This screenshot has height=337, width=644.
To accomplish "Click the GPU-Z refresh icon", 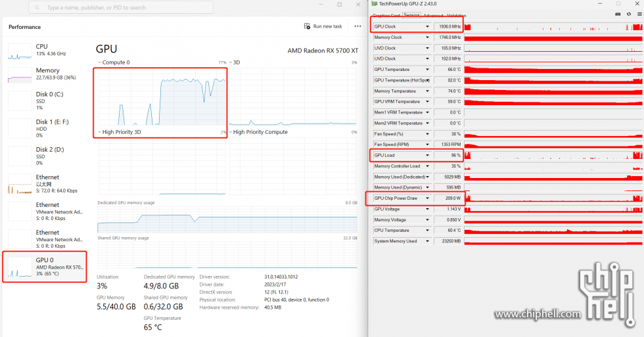I will tap(629, 14).
